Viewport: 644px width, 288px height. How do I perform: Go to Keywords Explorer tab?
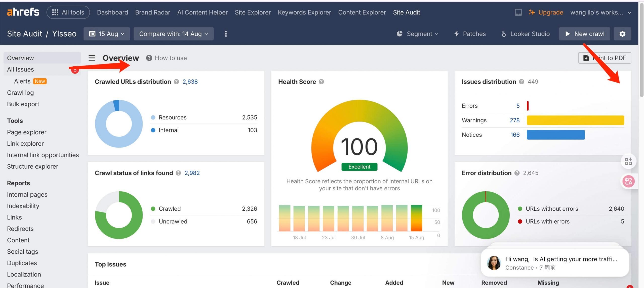[304, 12]
